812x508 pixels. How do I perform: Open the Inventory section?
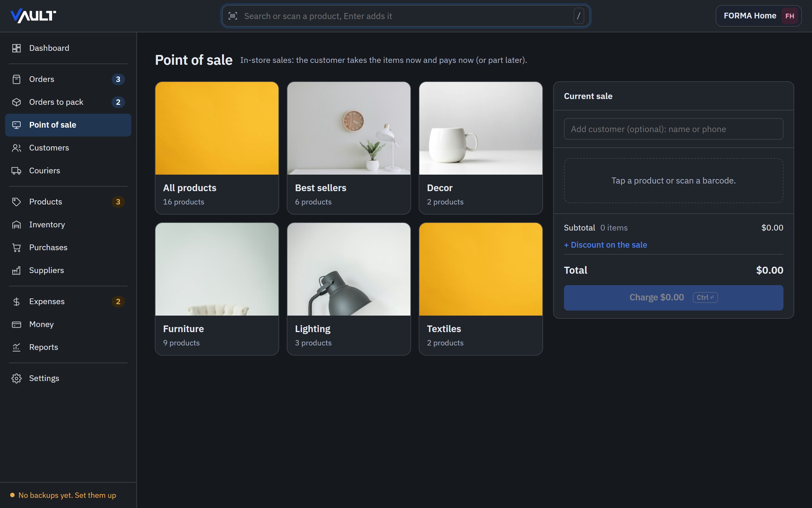[68, 225]
